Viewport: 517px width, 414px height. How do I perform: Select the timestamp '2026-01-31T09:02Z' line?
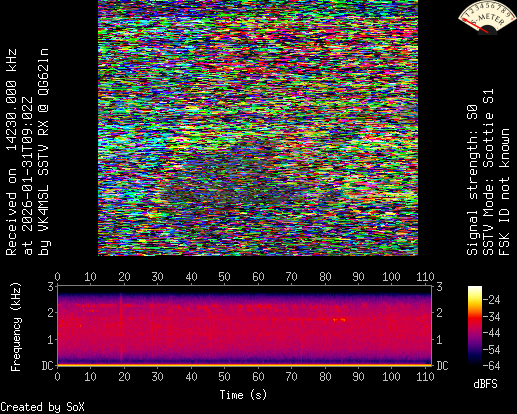point(28,176)
